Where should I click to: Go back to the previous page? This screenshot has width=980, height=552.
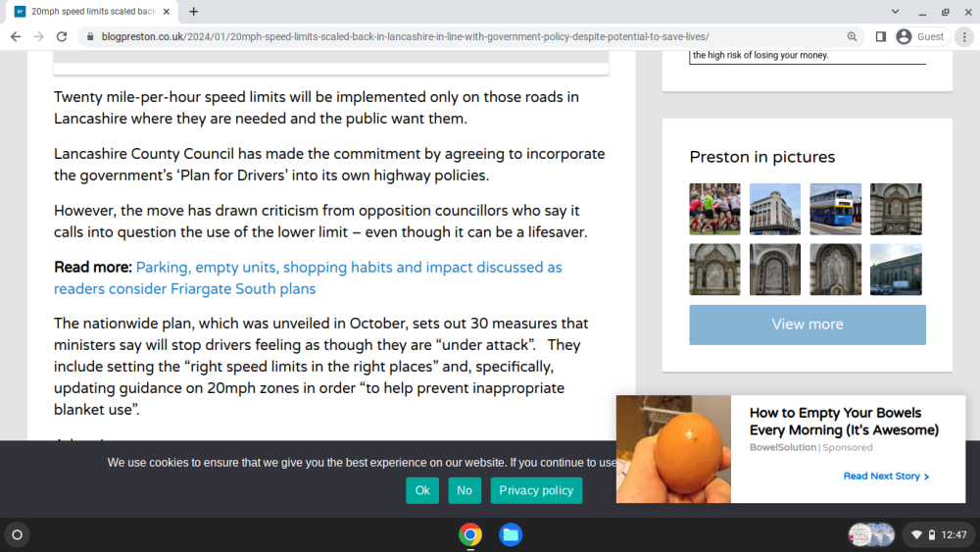16,37
